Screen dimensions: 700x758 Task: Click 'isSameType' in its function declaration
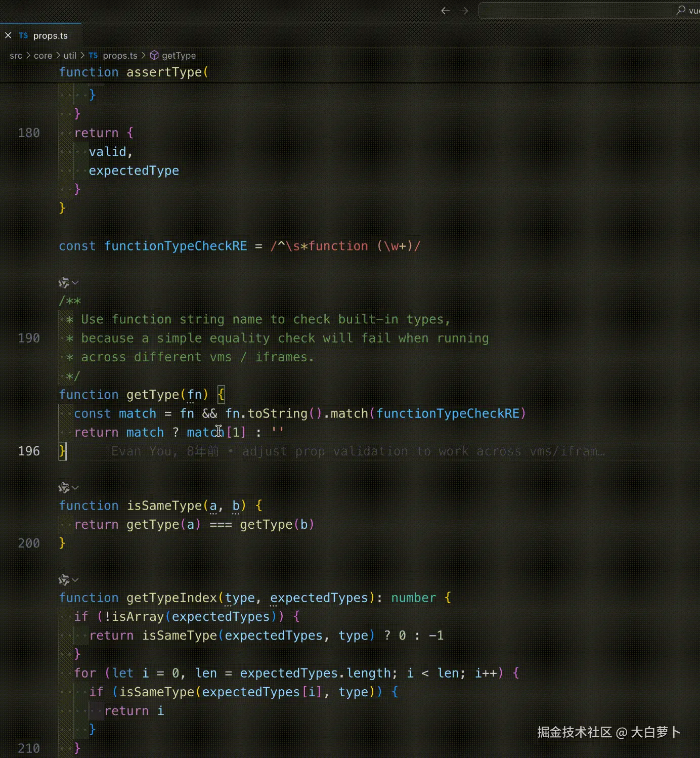point(164,506)
